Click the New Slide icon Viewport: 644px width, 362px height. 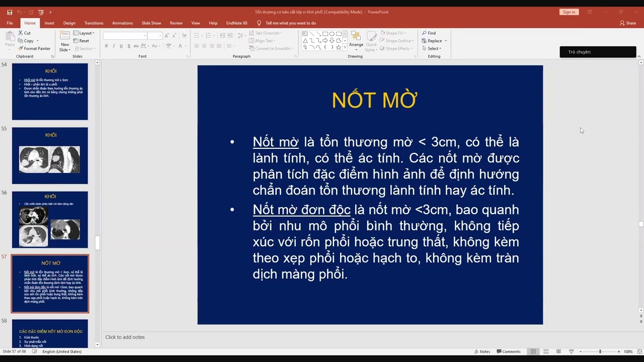tap(64, 36)
